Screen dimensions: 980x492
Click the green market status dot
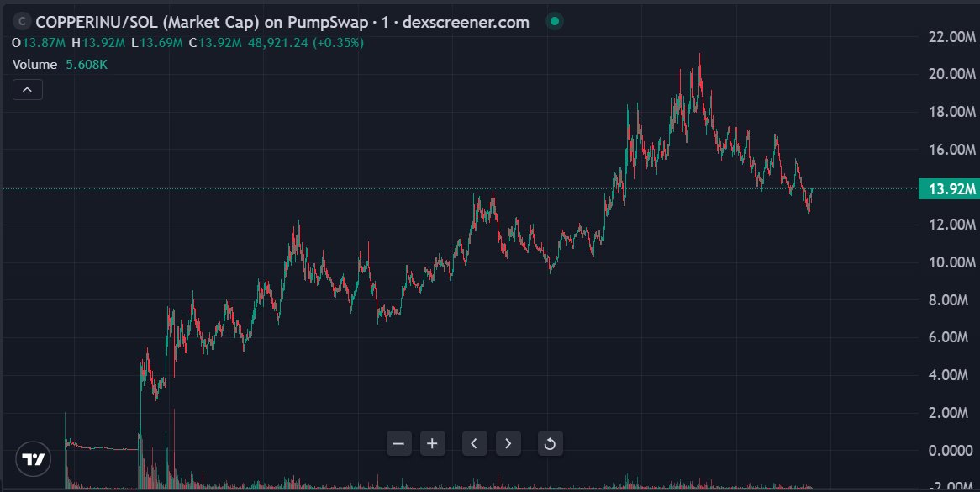coord(555,22)
